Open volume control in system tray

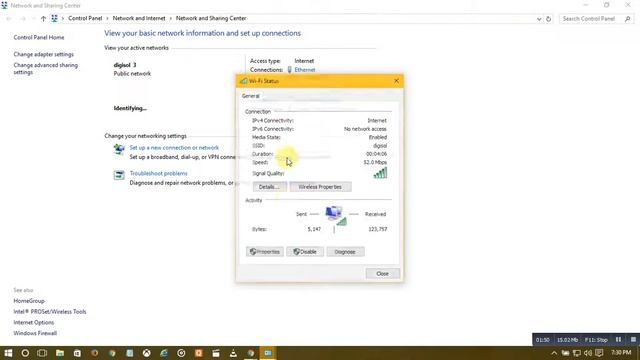pyautogui.click(x=588, y=353)
